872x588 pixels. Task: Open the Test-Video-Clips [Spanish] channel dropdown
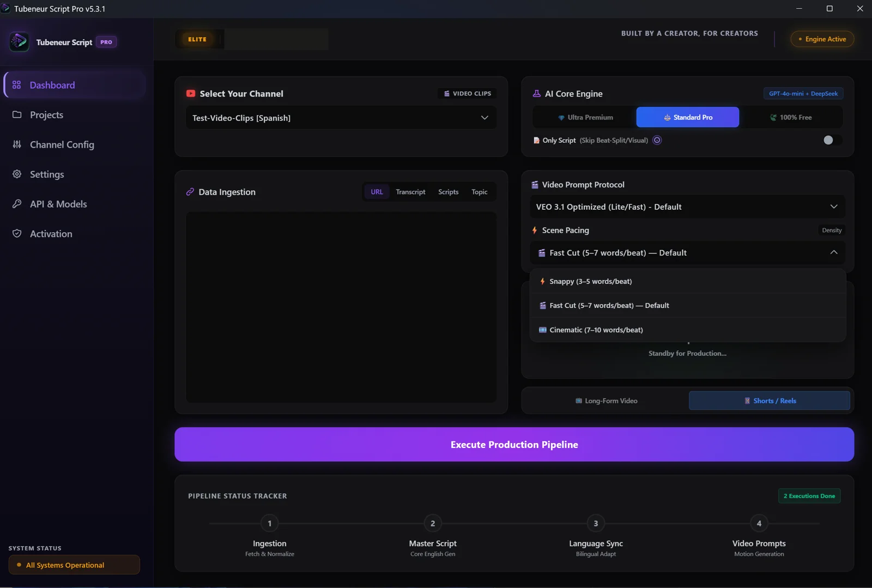coord(341,118)
